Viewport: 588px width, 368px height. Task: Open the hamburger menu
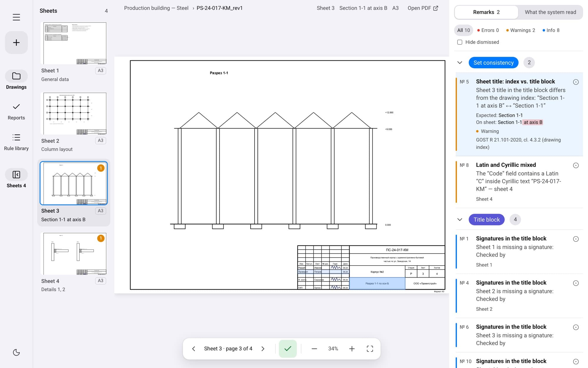tap(16, 17)
